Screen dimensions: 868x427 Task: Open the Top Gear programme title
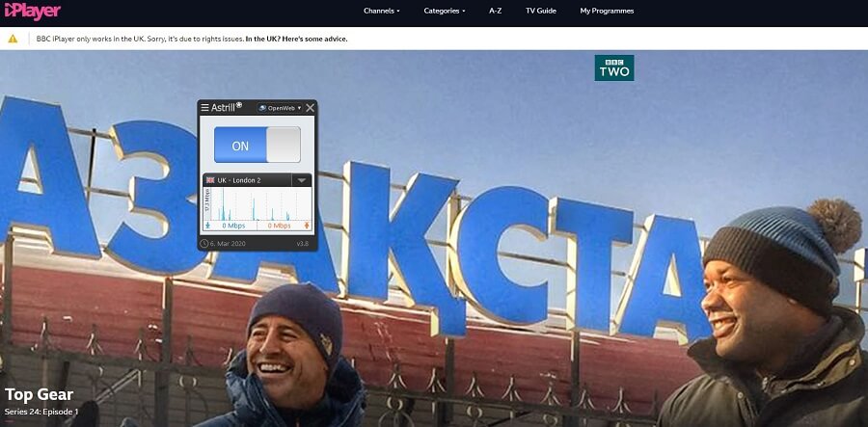pos(39,394)
